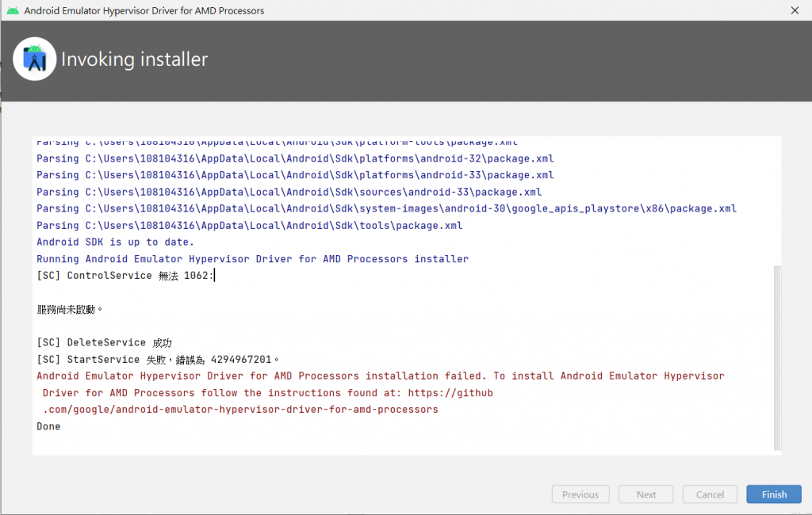Click the Android Studio logo icon
This screenshot has height=515, width=812.
35,59
